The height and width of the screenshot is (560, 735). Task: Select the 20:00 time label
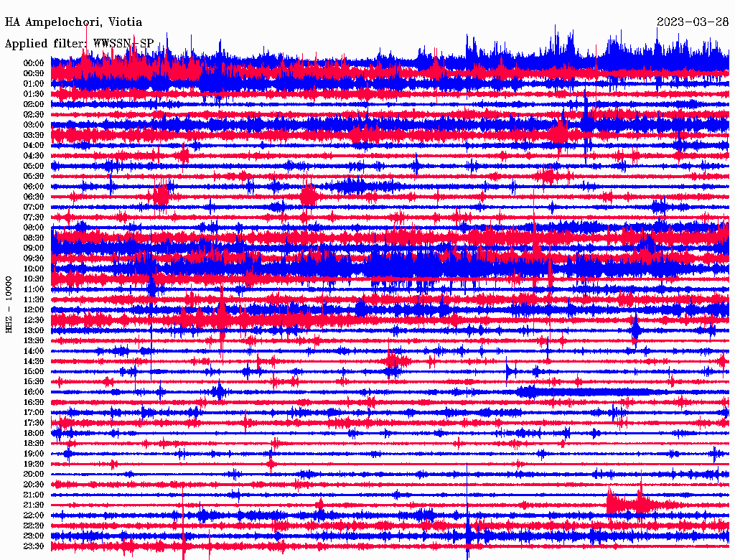coord(34,474)
